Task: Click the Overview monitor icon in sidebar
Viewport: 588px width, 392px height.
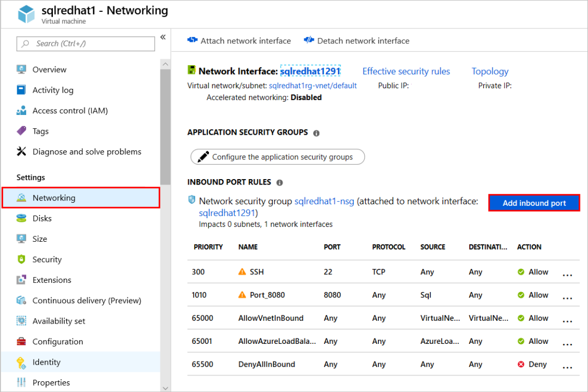Action: (21, 70)
